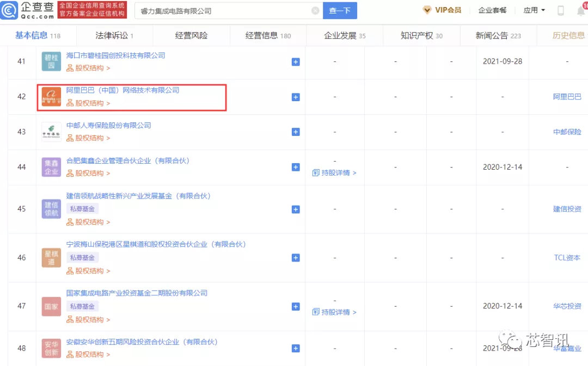588x366 pixels.
Task: Switch to the 知识产权 tab
Action: [x=421, y=35]
